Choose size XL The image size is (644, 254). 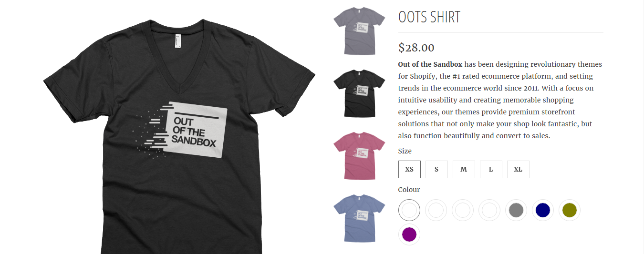pyautogui.click(x=518, y=169)
